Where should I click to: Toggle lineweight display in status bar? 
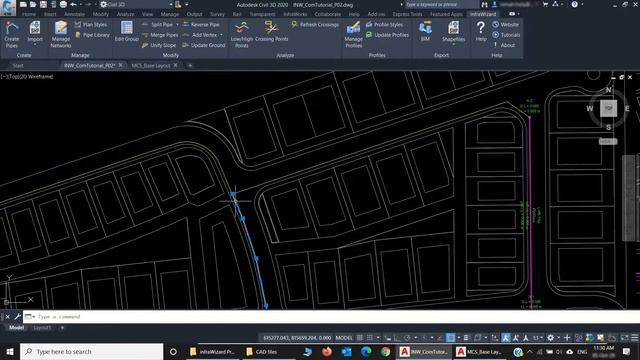point(466,338)
